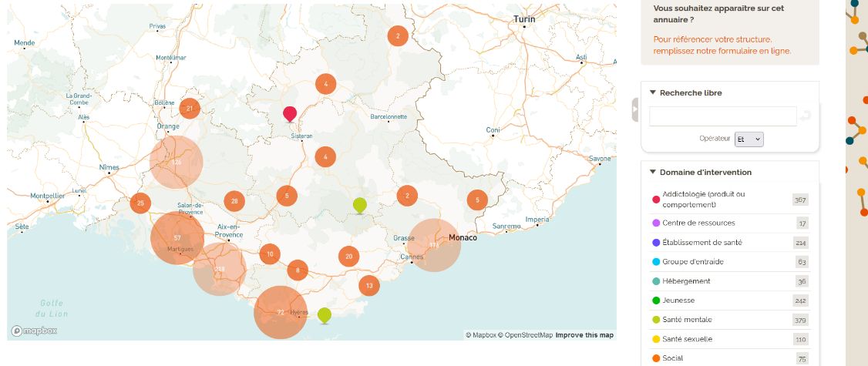Select the Groupe d'entraide filter item
The width and height of the screenshot is (868, 366).
tap(693, 262)
